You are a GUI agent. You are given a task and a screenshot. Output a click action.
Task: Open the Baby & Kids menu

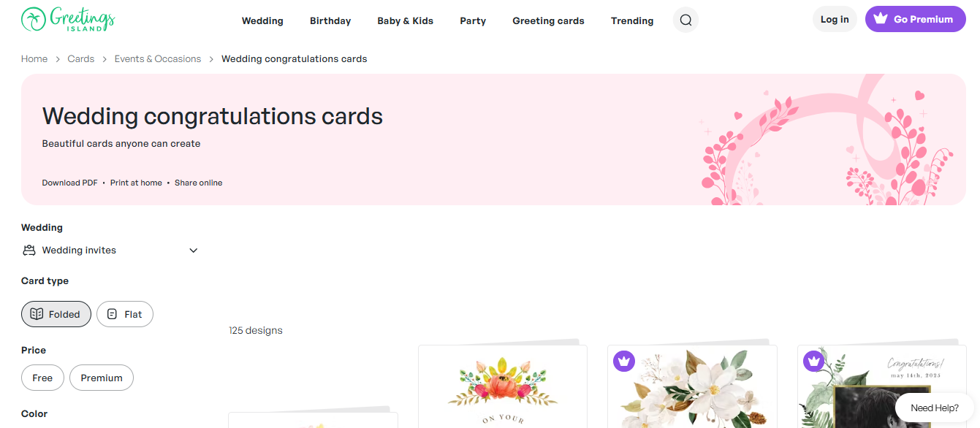click(x=406, y=21)
